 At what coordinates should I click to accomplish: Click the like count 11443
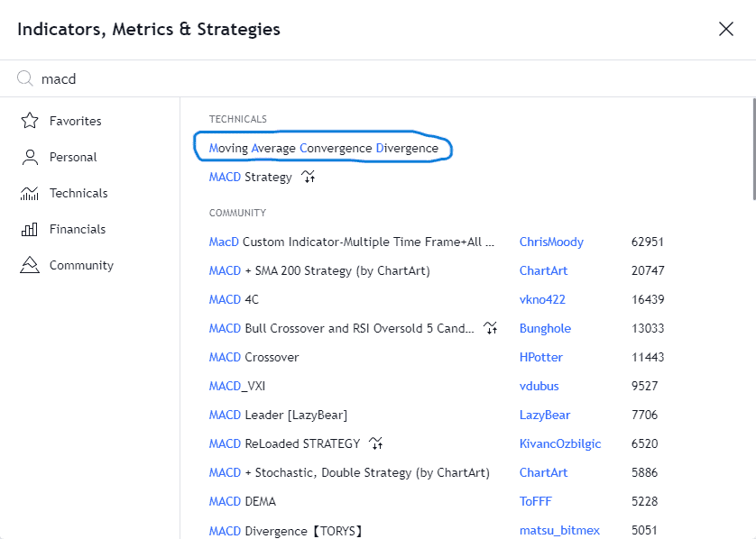[648, 357]
